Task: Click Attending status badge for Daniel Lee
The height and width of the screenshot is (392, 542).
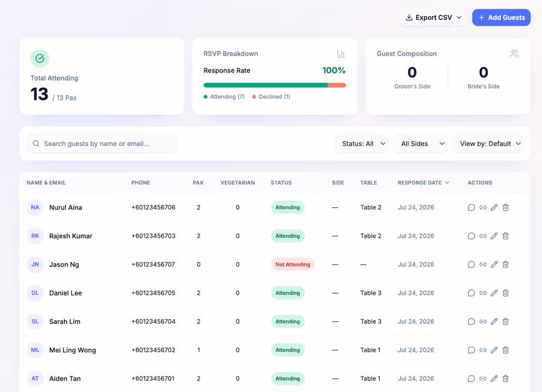Action: (x=288, y=293)
